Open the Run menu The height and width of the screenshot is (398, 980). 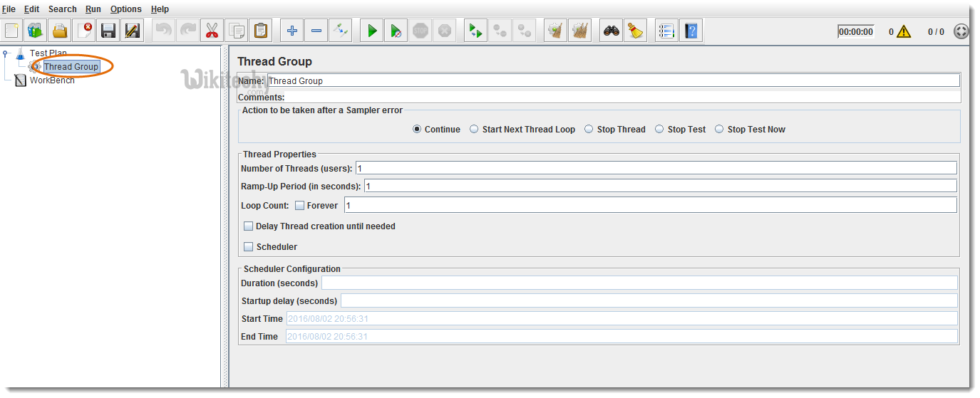[x=93, y=9]
